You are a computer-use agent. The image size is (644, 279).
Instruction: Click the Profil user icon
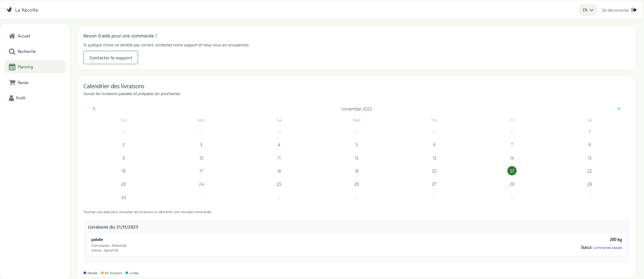coord(11,98)
